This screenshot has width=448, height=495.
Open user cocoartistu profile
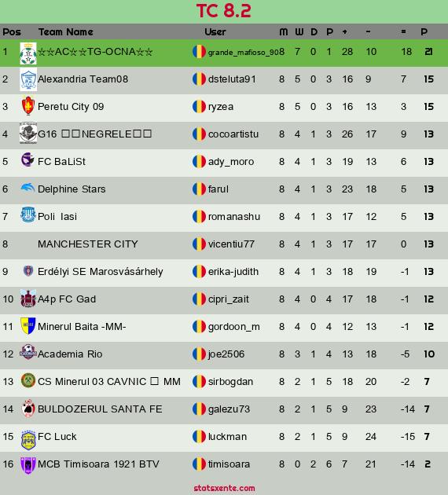pos(233,134)
